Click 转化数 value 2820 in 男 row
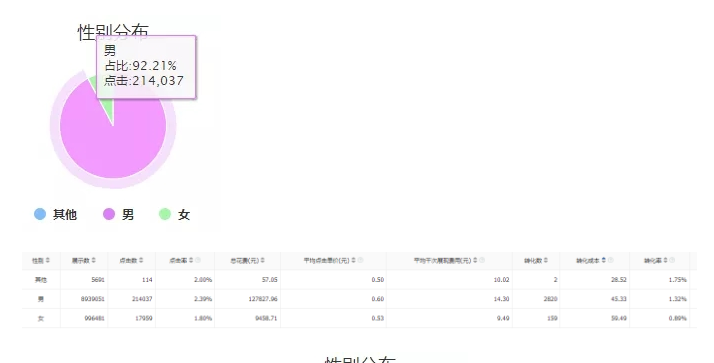The width and height of the screenshot is (714, 363). click(551, 299)
